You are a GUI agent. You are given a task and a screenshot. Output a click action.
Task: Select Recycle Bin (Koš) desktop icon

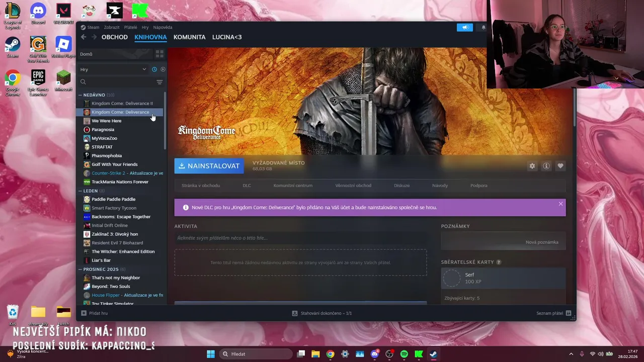(13, 315)
